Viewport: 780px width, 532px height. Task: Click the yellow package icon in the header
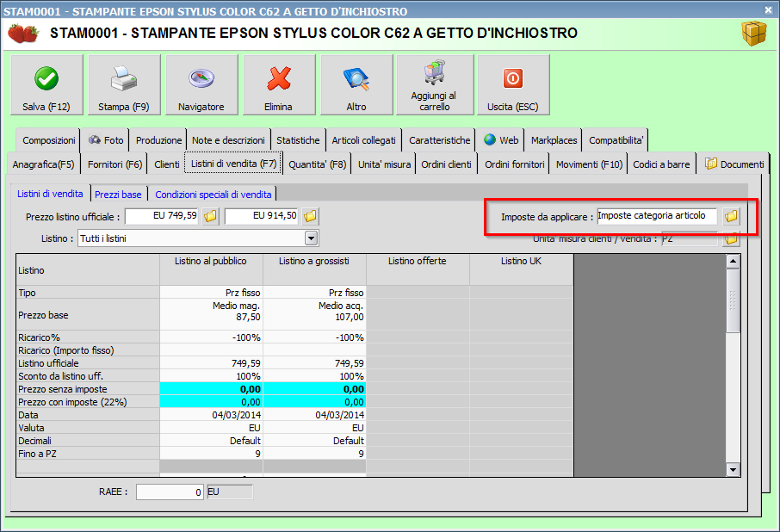[x=754, y=34]
